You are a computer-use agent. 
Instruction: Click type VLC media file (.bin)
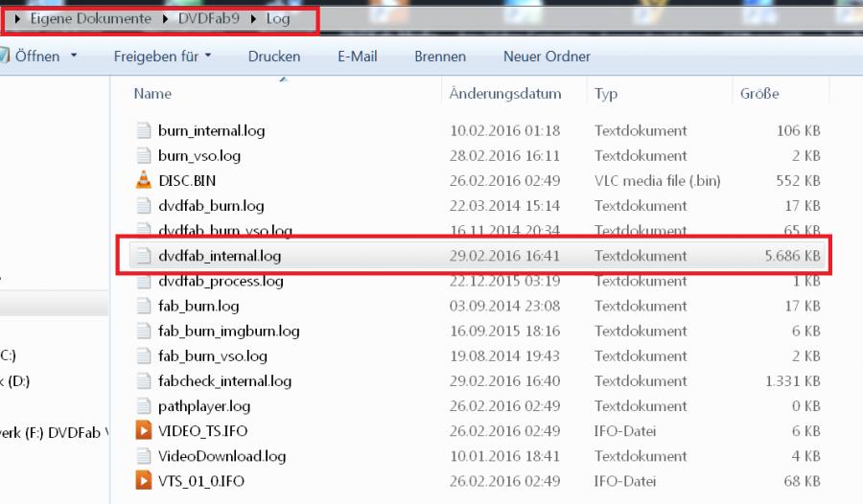click(x=658, y=180)
